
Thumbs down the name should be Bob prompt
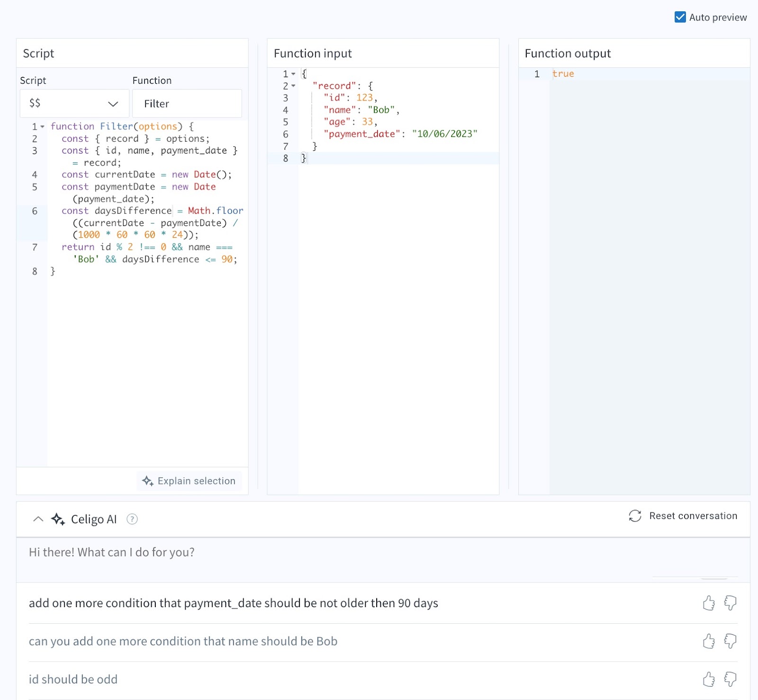(730, 641)
